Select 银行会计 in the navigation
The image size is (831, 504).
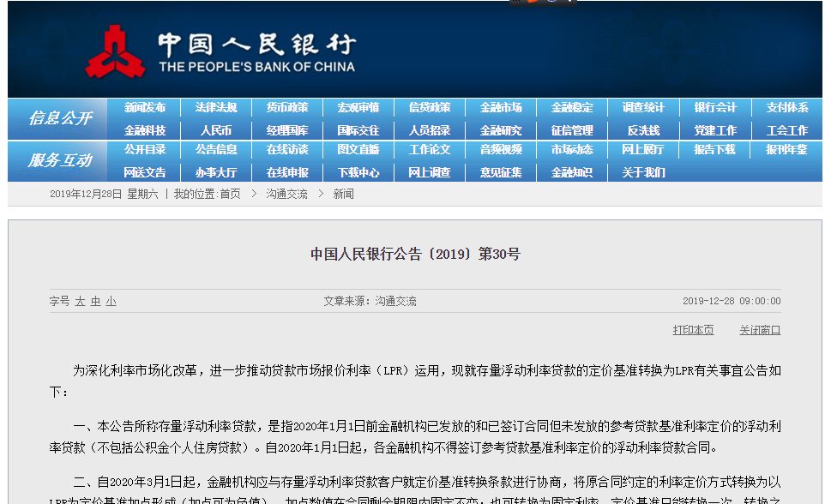click(715, 108)
